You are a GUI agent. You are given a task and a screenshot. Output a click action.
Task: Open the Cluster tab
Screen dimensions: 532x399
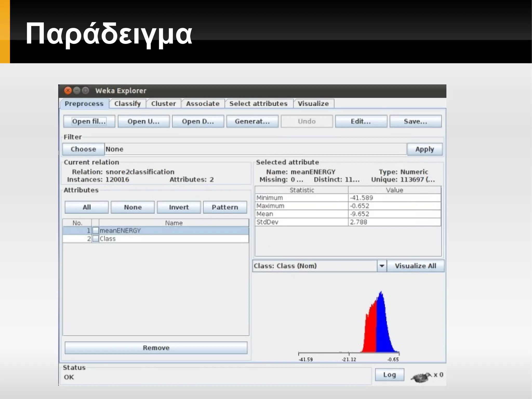[163, 104]
